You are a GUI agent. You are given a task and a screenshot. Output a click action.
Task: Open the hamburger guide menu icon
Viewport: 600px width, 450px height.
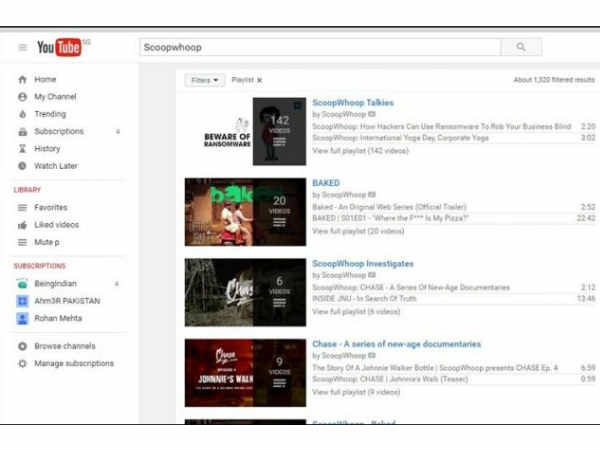[23, 47]
